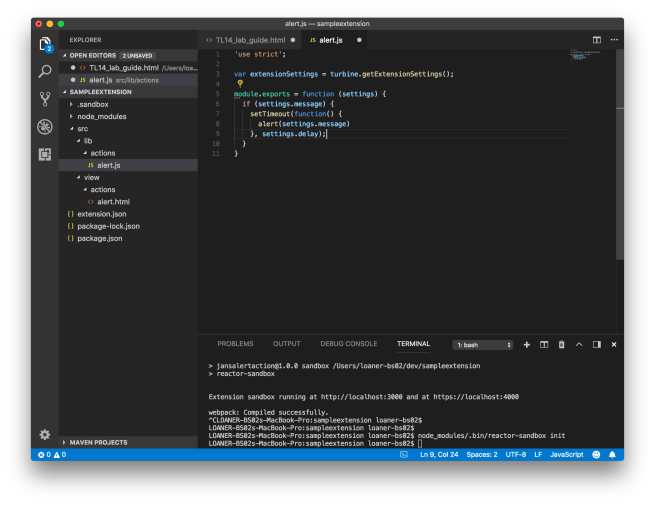
Task: Open the Search view in activity bar
Action: tap(45, 72)
